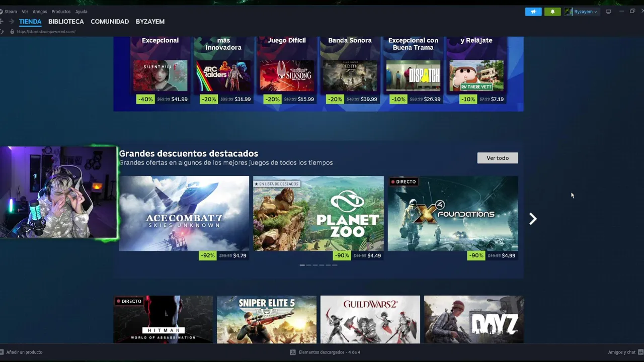Image resolution: width=644 pixels, height=362 pixels.
Task: Open the BYZAYEM profile tab
Action: point(150,22)
